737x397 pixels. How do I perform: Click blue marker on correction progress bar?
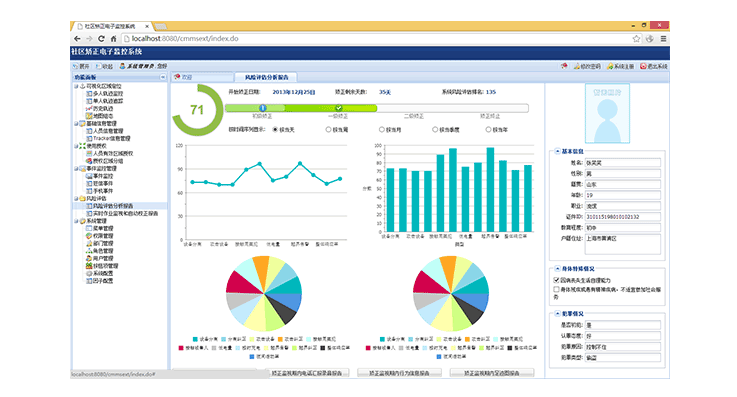(x=263, y=108)
